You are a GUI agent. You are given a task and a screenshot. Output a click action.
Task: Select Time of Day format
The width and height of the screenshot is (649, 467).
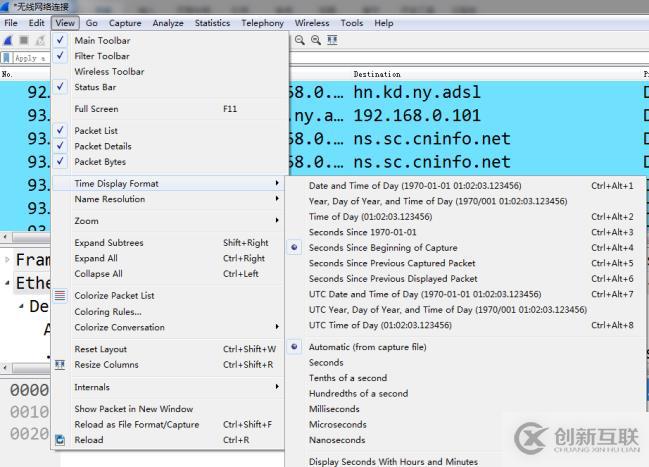tap(465, 217)
